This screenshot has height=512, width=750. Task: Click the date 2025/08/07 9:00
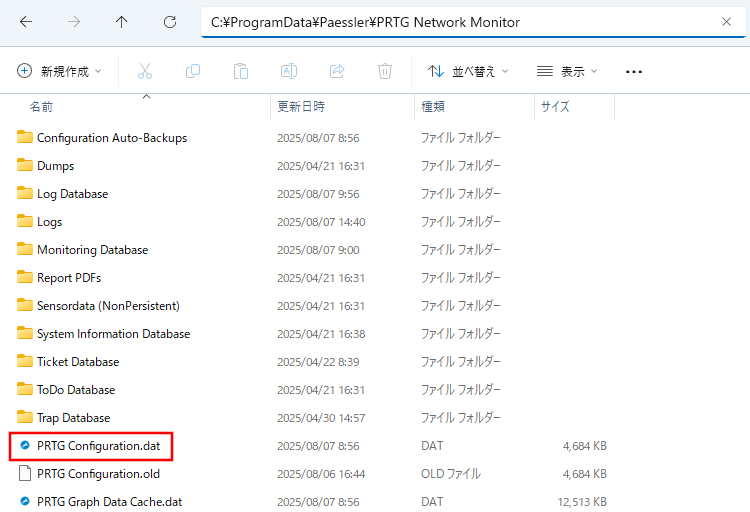[x=318, y=250]
